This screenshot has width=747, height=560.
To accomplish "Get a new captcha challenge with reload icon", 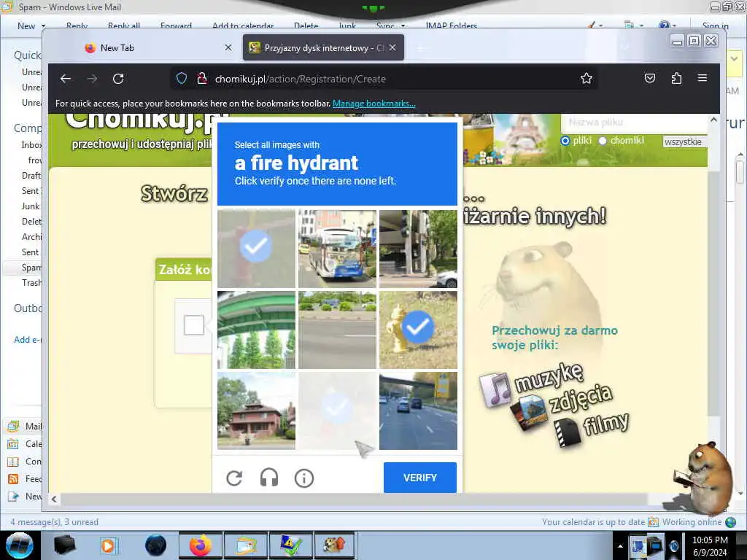I will pos(234,478).
